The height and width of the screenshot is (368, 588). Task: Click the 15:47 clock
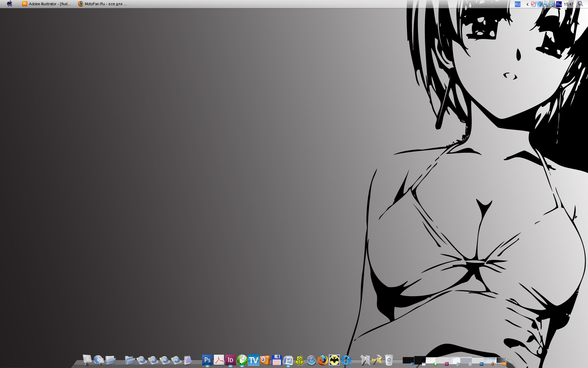(x=569, y=4)
